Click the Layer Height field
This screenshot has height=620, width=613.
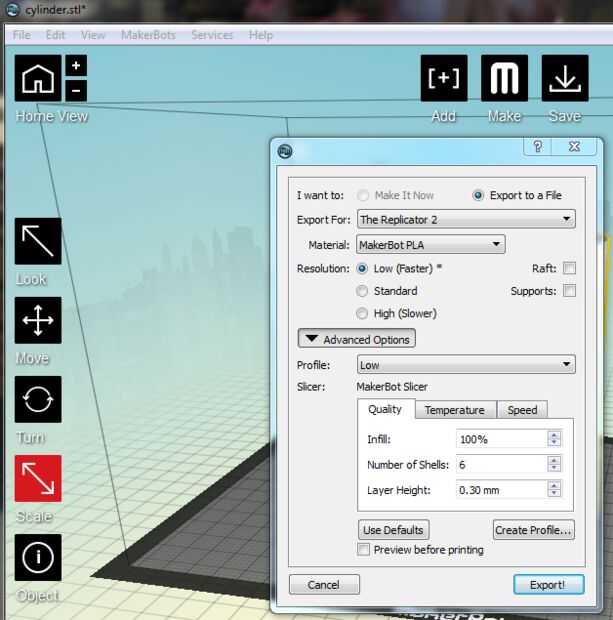(502, 490)
